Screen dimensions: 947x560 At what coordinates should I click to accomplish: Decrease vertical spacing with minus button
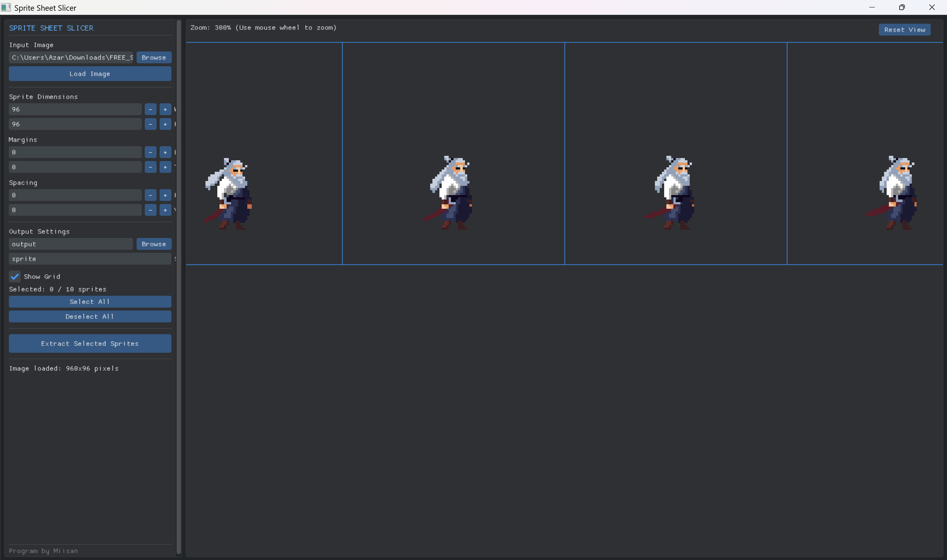(x=150, y=210)
